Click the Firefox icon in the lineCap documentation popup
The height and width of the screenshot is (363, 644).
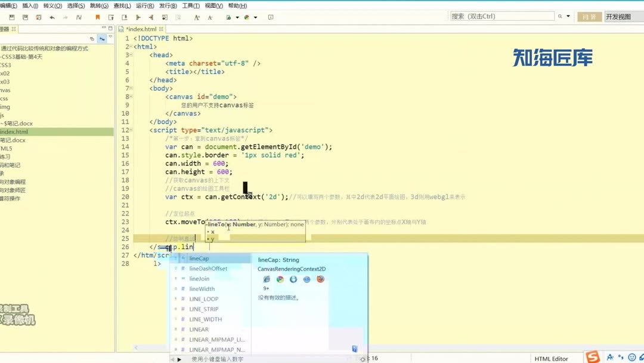pos(320,279)
